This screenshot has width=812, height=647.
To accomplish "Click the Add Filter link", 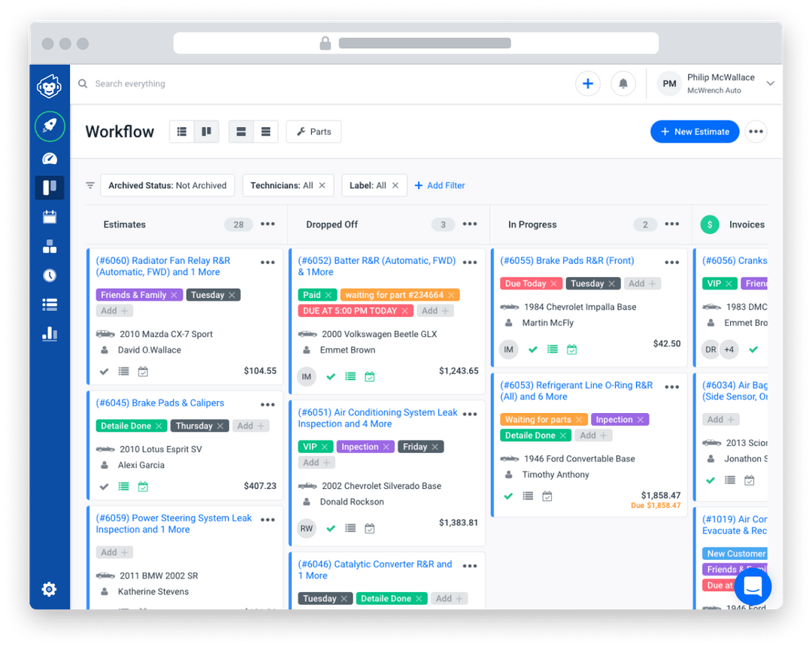I will pyautogui.click(x=440, y=185).
